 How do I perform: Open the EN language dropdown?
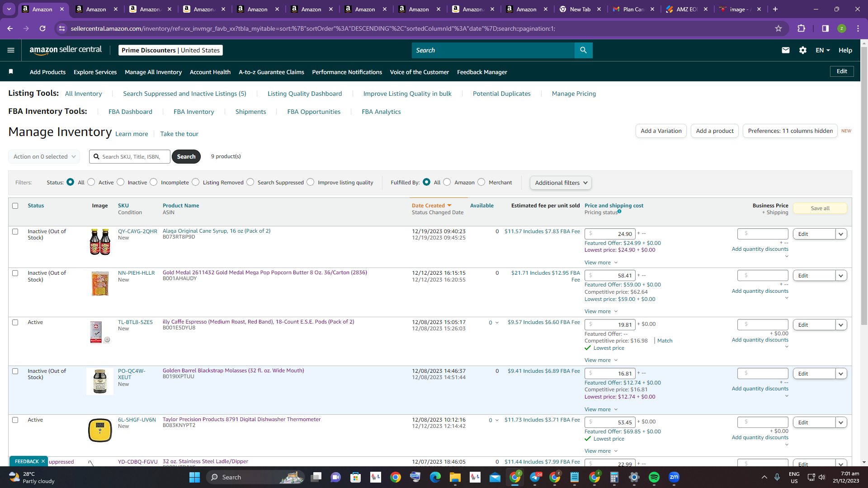(x=823, y=50)
